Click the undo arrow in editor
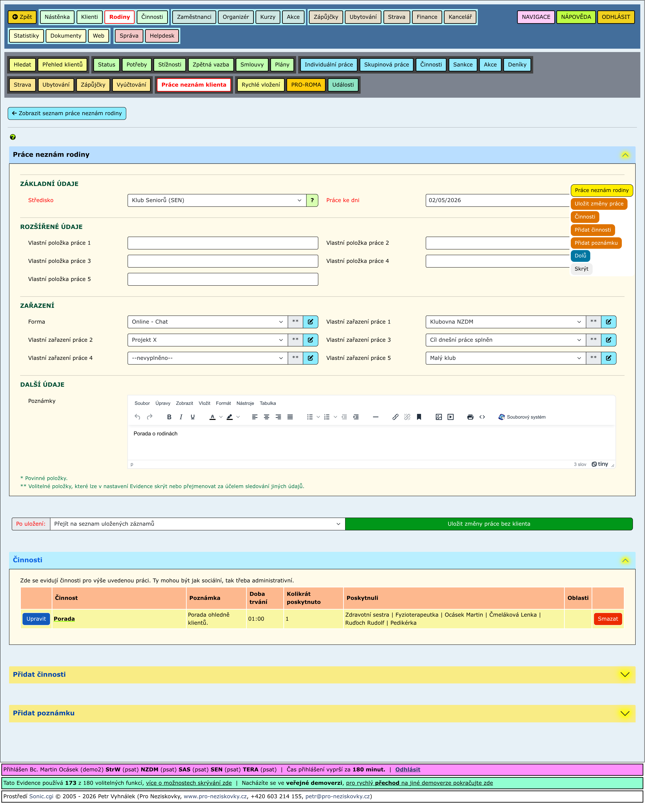 click(137, 417)
